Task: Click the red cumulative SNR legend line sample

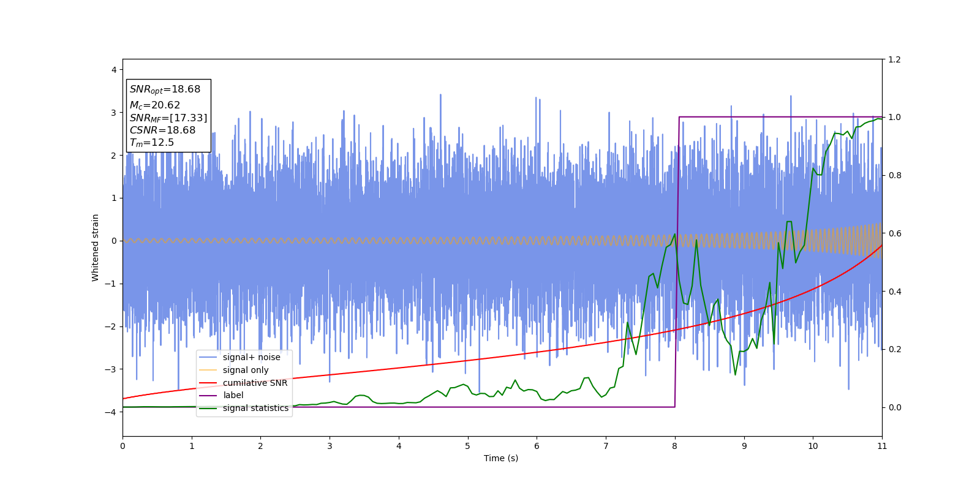Action: 208,383
